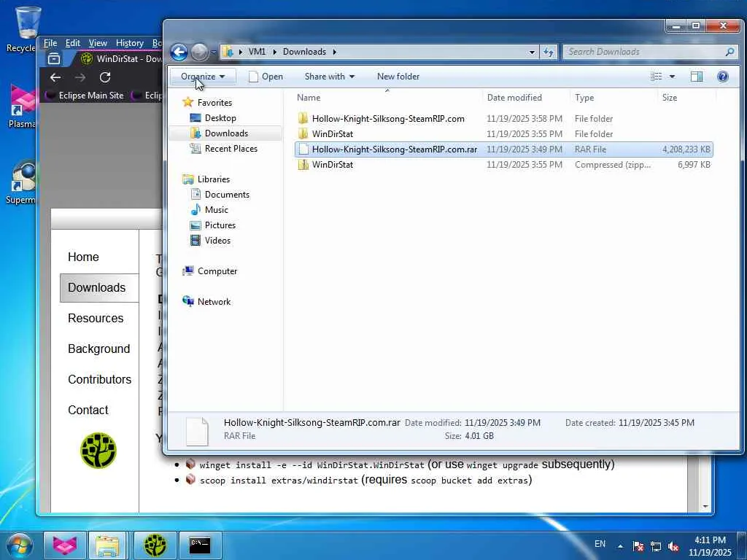This screenshot has height=560, width=747.
Task: Open the Share with dropdown
Action: click(x=330, y=76)
